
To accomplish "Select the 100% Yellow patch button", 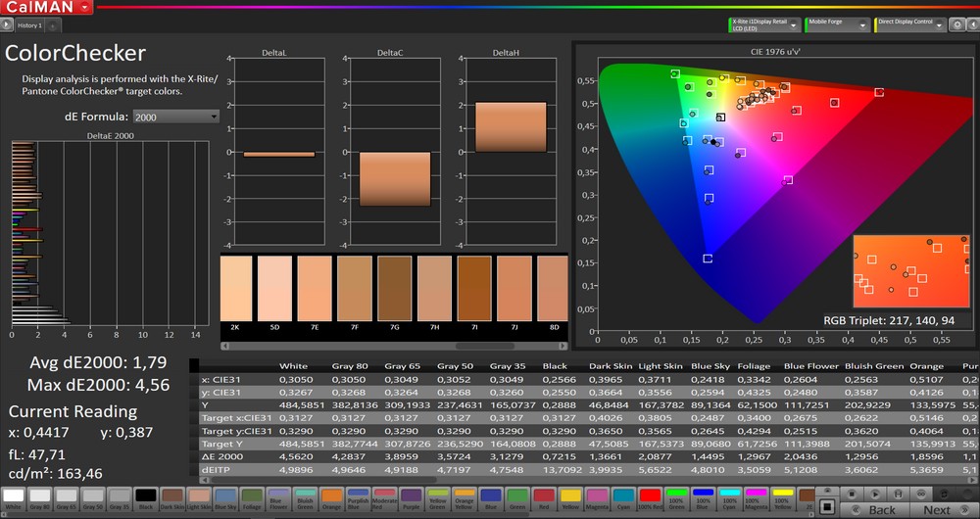I will (x=782, y=499).
